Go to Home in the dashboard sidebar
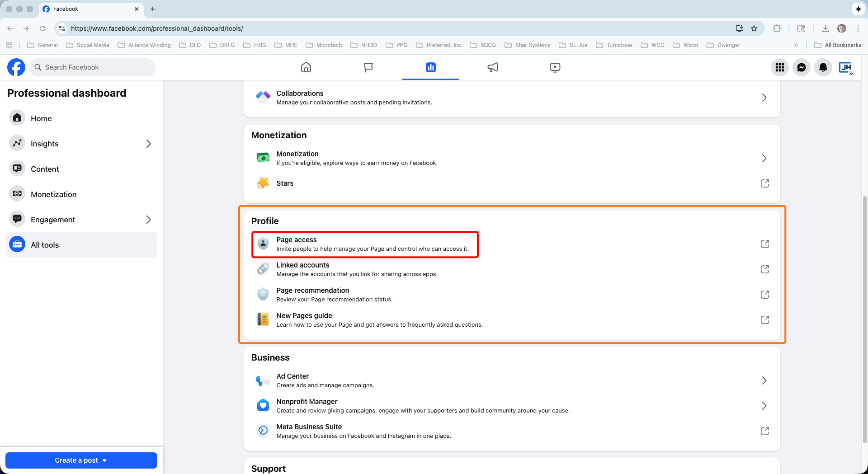868x474 pixels. [81, 118]
